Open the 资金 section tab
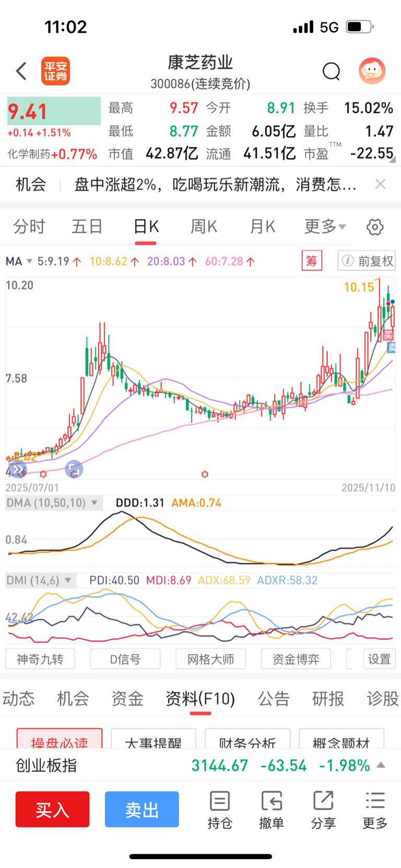401x868 pixels. [127, 698]
